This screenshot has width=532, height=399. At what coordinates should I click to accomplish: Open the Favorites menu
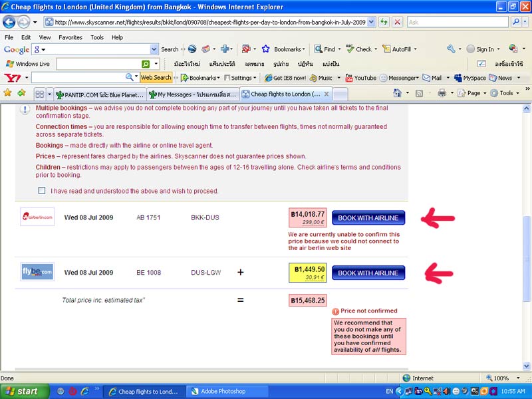70,37
